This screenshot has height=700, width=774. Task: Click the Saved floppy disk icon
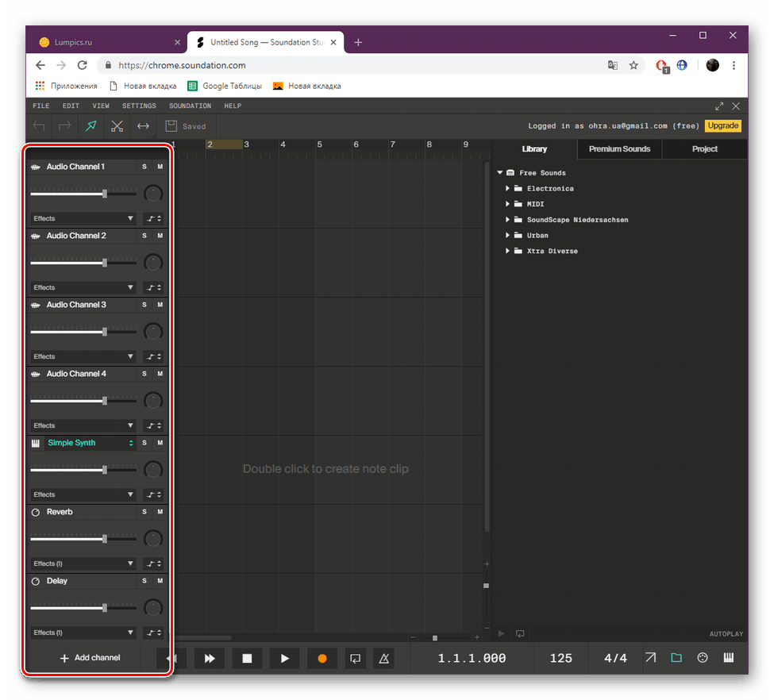pyautogui.click(x=171, y=126)
